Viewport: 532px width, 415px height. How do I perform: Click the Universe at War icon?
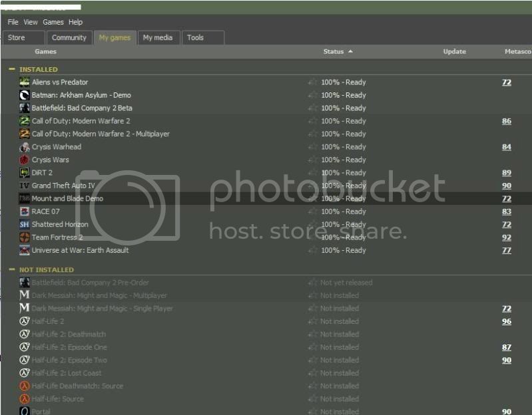coord(25,250)
